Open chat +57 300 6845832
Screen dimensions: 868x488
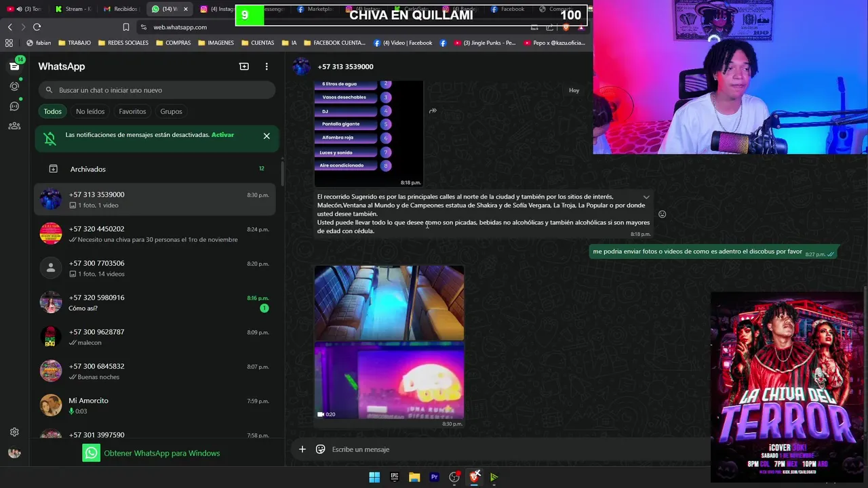coord(155,371)
